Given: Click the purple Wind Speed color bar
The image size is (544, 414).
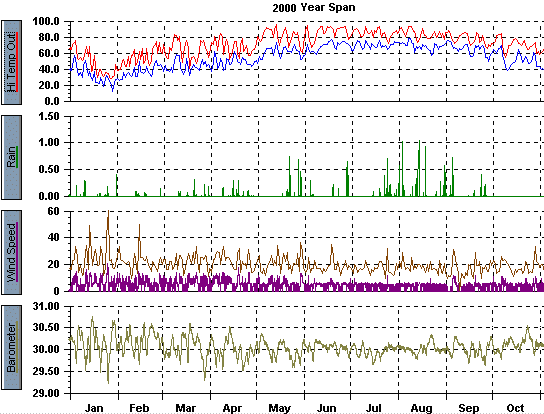Looking at the screenshot, I should pyautogui.click(x=17, y=252).
